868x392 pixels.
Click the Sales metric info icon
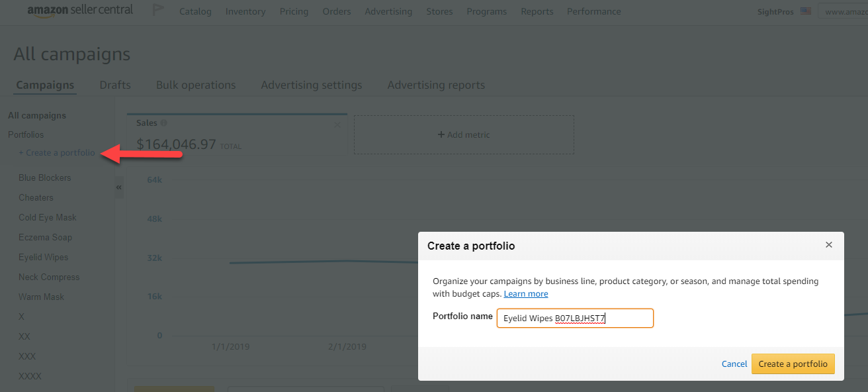tap(164, 123)
